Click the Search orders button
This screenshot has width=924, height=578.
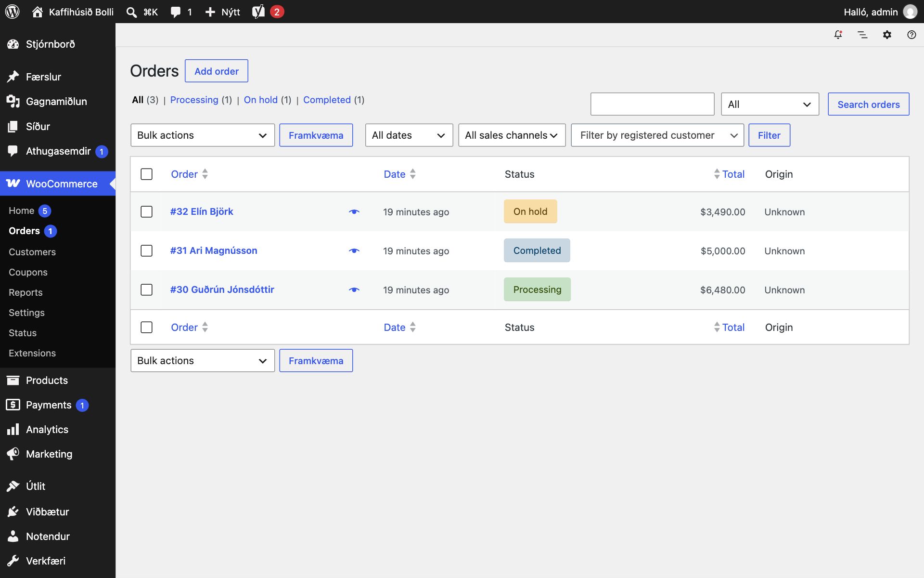868,104
